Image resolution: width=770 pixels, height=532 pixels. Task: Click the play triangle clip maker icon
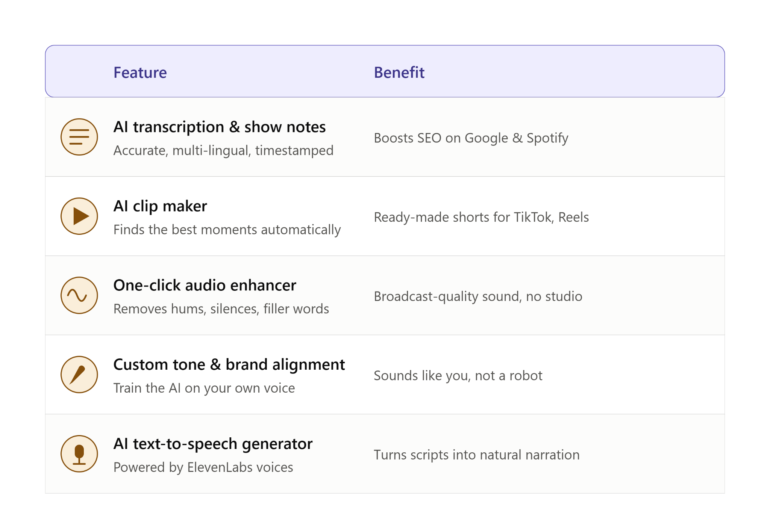pyautogui.click(x=79, y=216)
